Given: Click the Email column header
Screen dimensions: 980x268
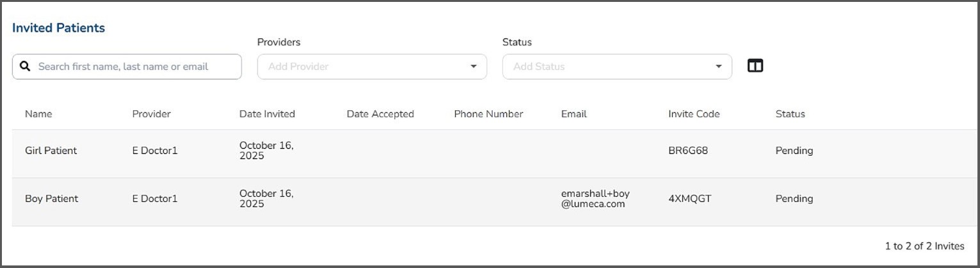Looking at the screenshot, I should pyautogui.click(x=574, y=114).
